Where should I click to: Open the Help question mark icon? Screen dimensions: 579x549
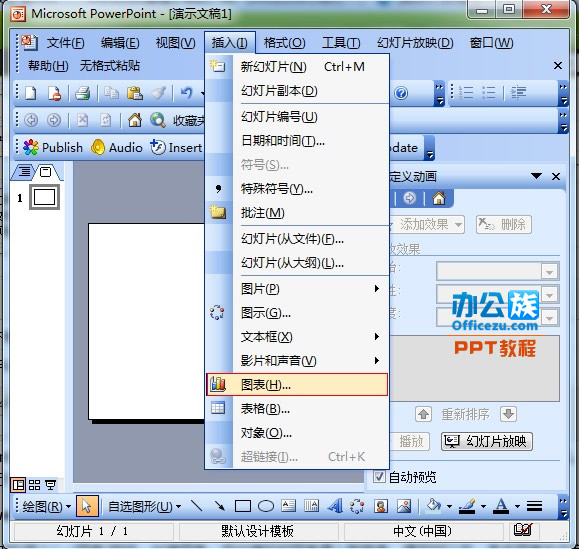401,93
